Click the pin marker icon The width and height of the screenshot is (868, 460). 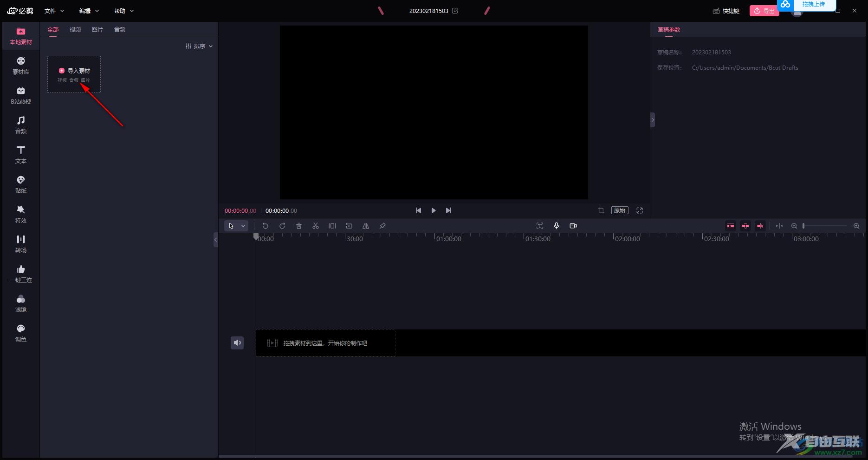tap(382, 226)
